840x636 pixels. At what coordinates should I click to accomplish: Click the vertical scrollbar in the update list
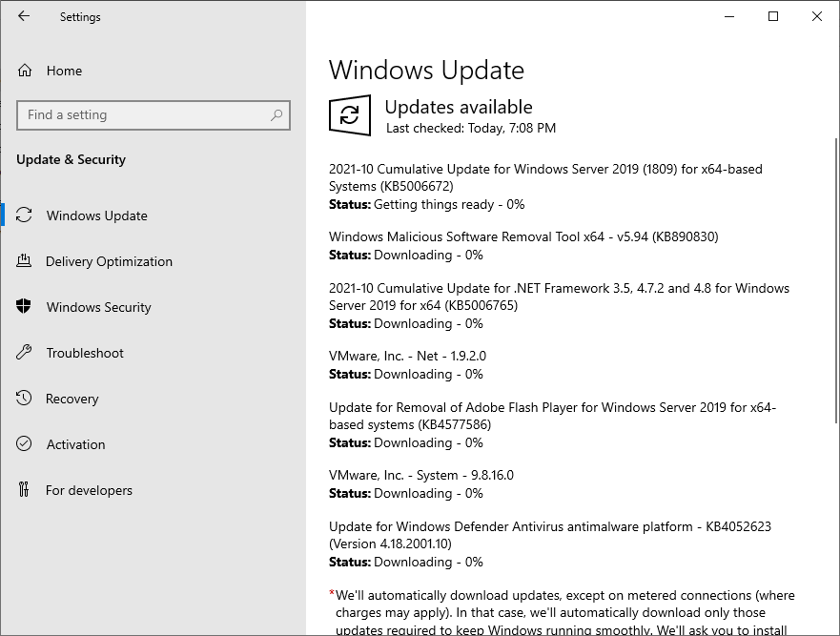(836, 280)
